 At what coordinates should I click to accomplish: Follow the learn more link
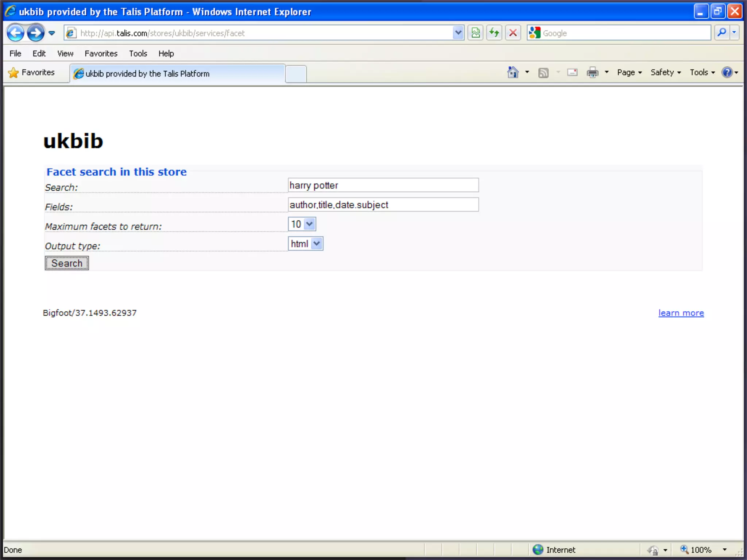click(x=681, y=313)
